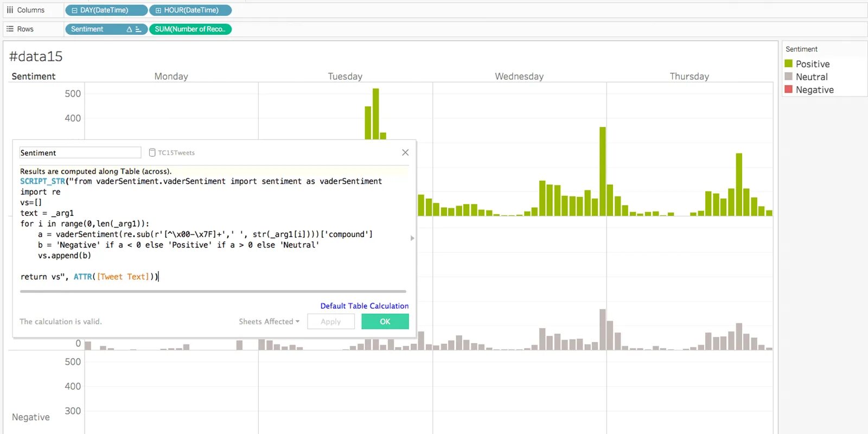Click the Columns shelf icon
Viewport: 868px width, 434px height.
tap(10, 10)
